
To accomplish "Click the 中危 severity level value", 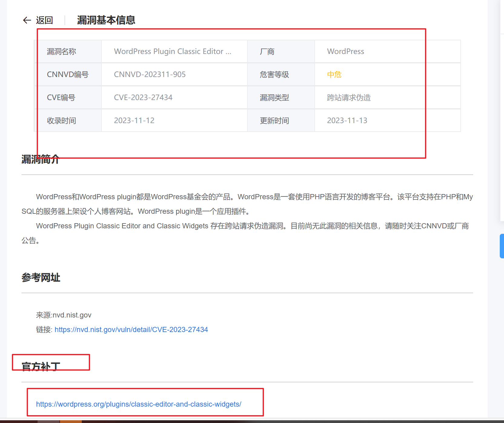I will [x=334, y=75].
